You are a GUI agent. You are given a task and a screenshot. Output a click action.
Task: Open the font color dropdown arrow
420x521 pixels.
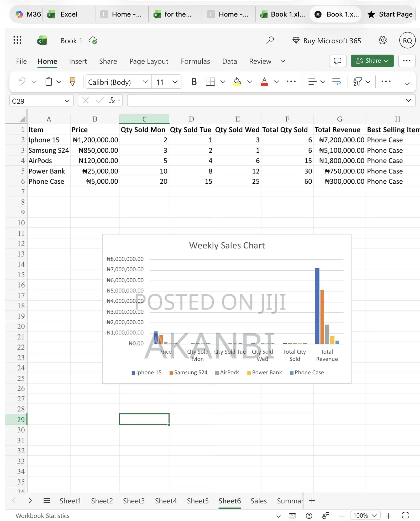click(276, 82)
